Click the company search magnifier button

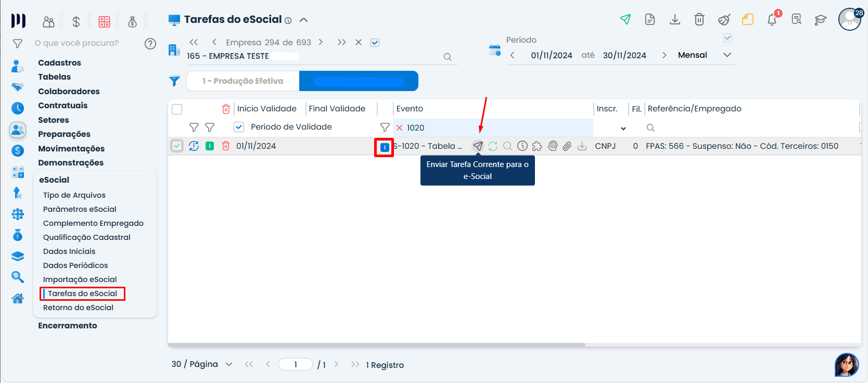tap(448, 57)
